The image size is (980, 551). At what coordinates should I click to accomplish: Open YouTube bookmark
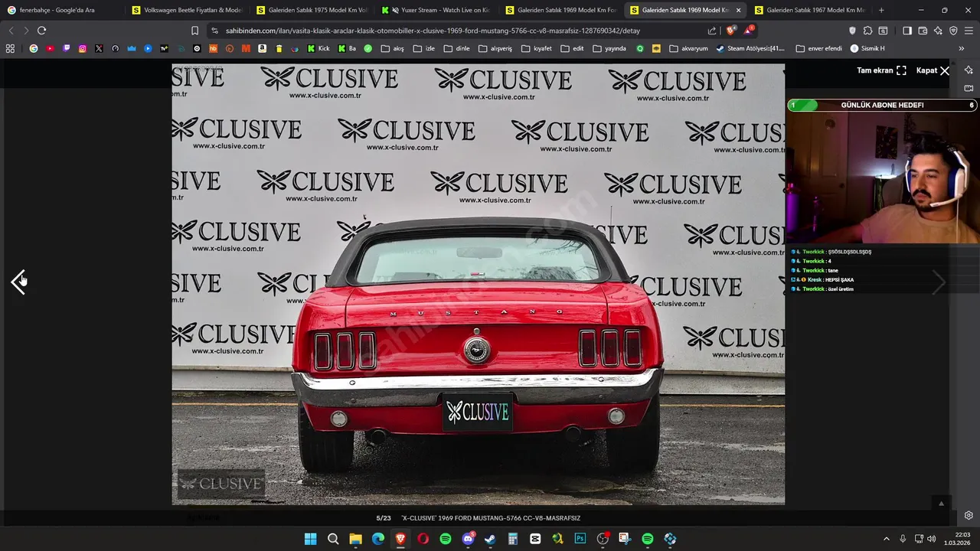click(50, 48)
